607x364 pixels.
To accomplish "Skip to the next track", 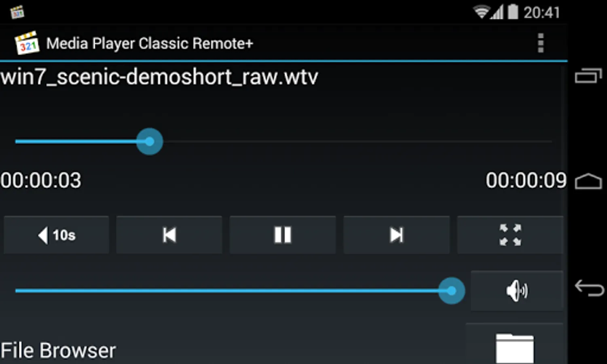I will click(x=396, y=235).
